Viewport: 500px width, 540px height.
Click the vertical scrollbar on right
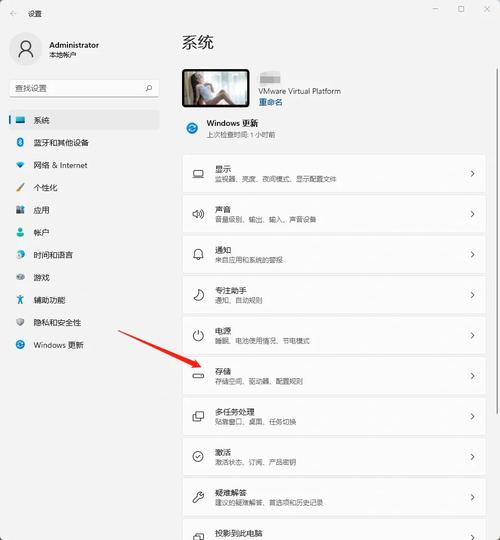(x=497, y=241)
